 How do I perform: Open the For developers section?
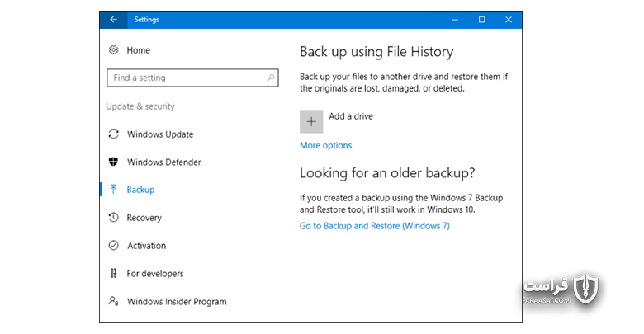pyautogui.click(x=155, y=274)
